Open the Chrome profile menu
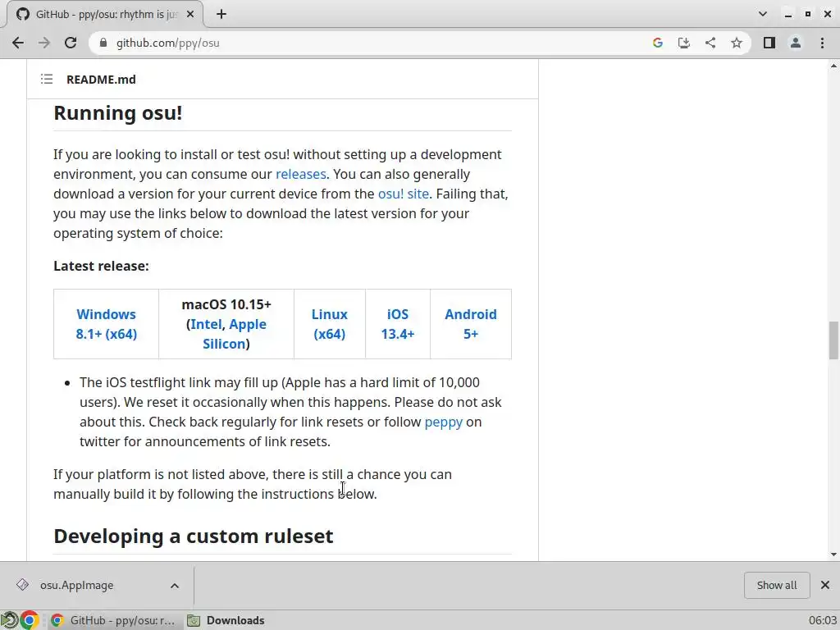The height and width of the screenshot is (630, 840). pyautogui.click(x=796, y=43)
